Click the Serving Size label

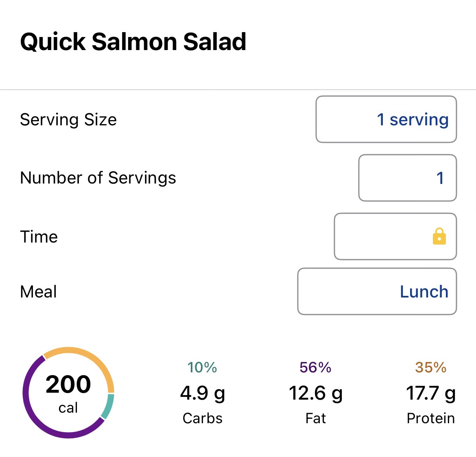click(x=68, y=120)
